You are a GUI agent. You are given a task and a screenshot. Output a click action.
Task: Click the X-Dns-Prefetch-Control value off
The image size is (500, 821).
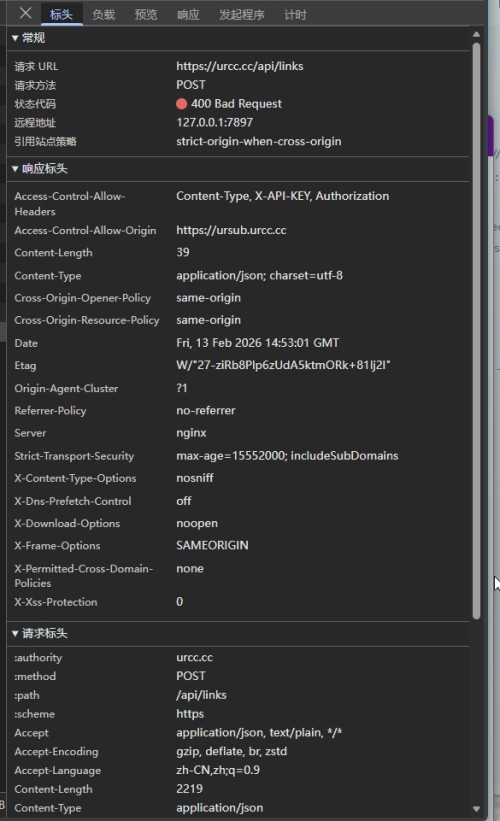tap(184, 501)
